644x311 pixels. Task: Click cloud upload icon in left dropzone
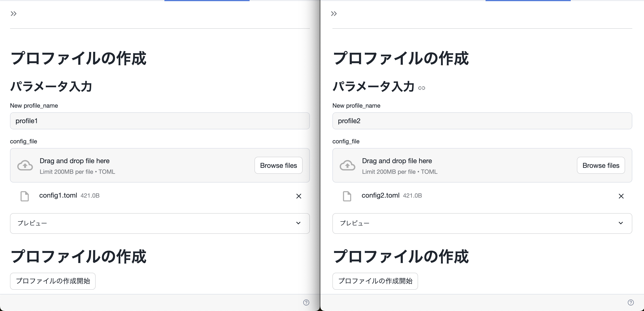coord(25,165)
